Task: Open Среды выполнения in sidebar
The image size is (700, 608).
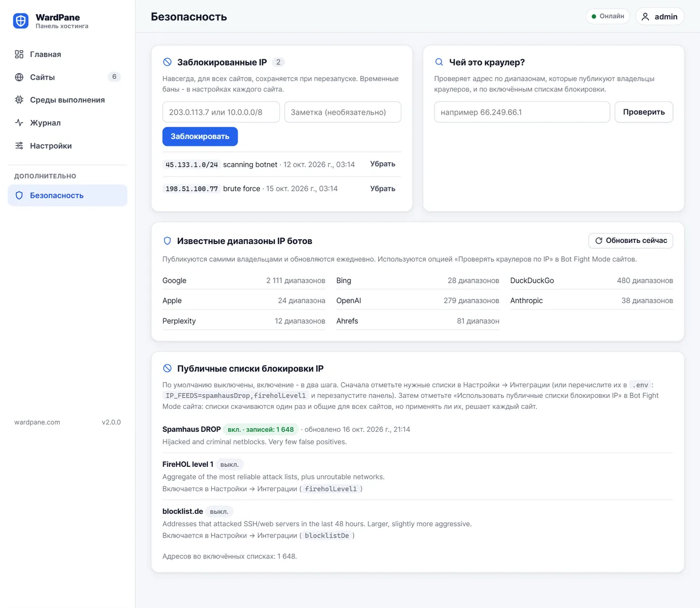Action: click(67, 100)
